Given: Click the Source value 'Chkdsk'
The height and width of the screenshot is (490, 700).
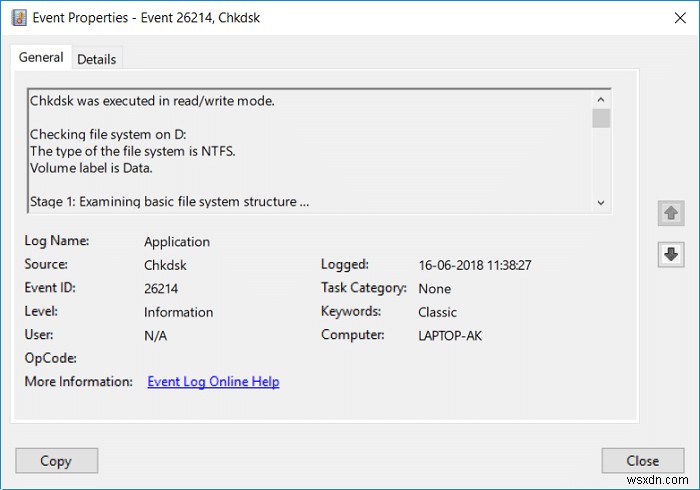Looking at the screenshot, I should (165, 265).
